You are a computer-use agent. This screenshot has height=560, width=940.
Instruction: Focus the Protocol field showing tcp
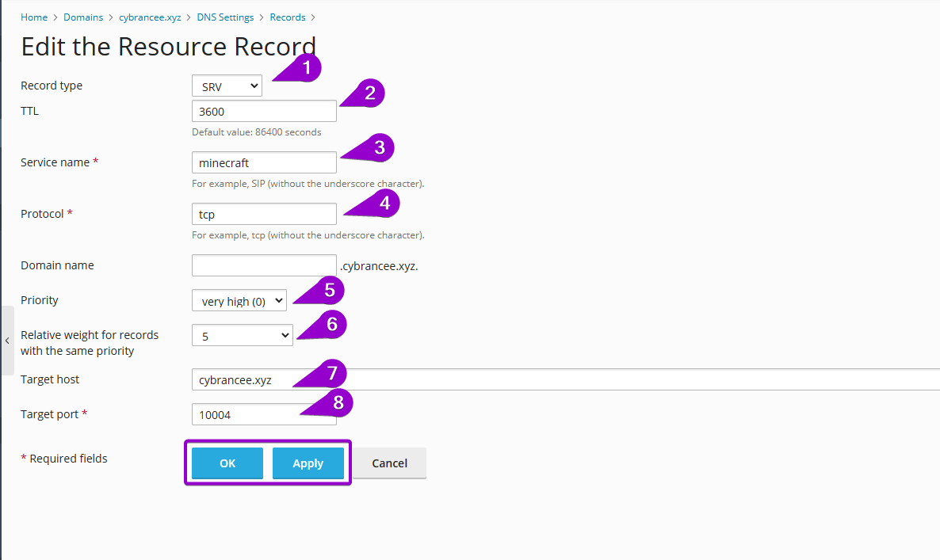[x=263, y=214]
